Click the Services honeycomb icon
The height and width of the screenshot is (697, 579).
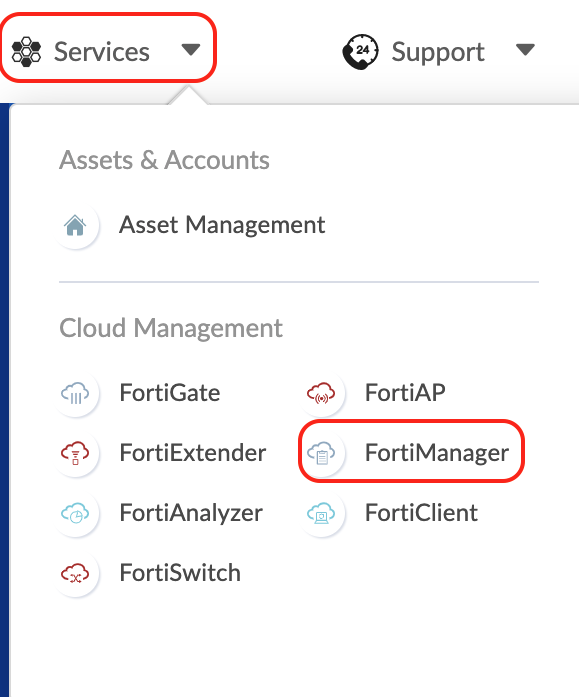(x=26, y=52)
